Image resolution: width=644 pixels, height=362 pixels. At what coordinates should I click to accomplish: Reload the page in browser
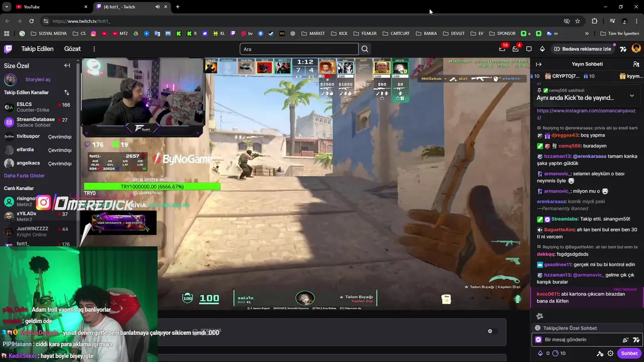(31, 21)
